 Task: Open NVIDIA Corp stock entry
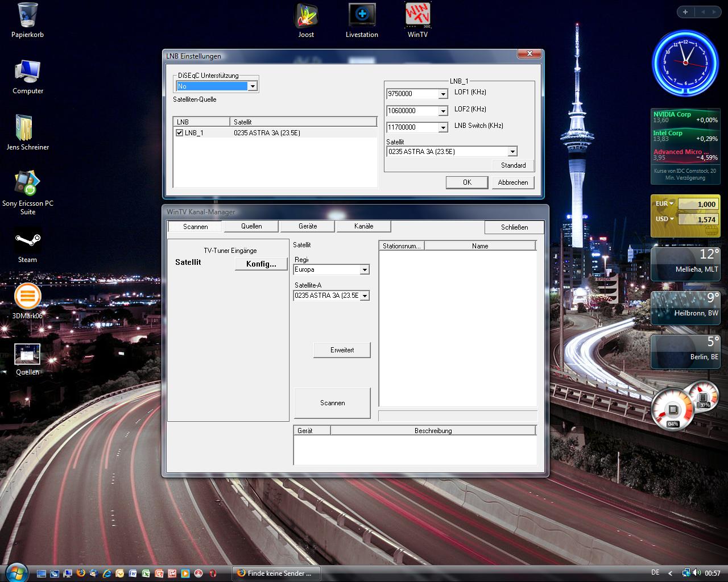pos(685,117)
